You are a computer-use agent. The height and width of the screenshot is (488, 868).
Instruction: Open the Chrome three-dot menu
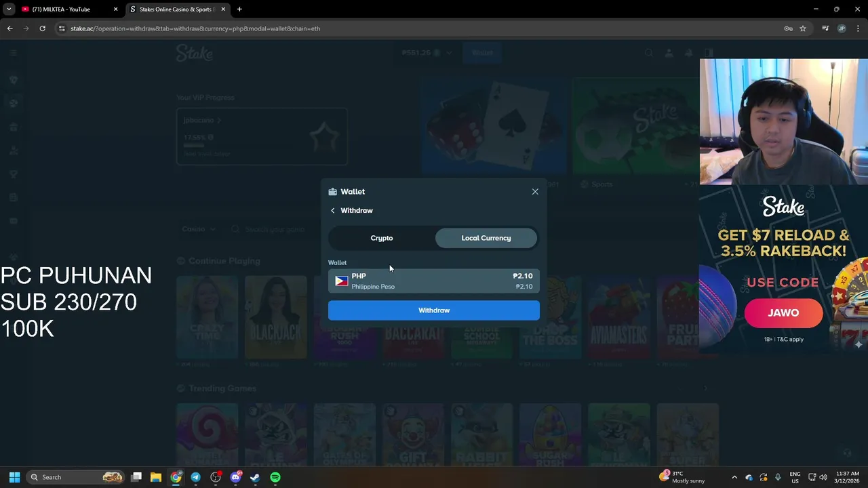pyautogui.click(x=858, y=28)
